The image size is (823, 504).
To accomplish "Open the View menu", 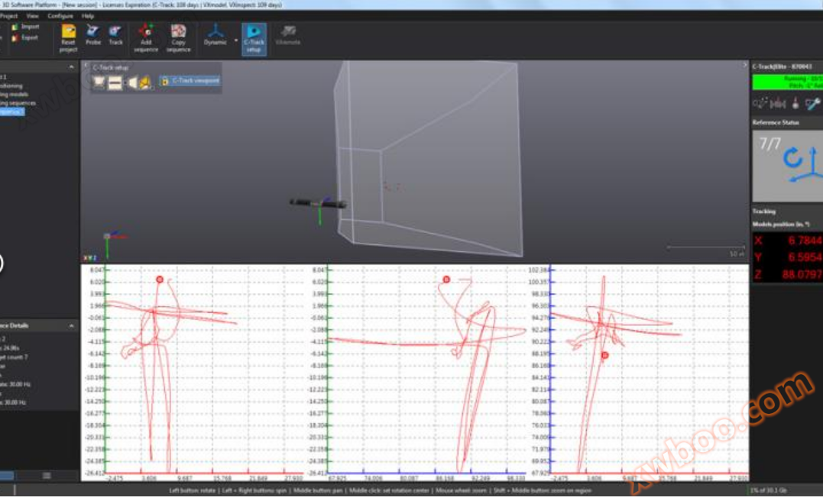I will click(x=32, y=14).
